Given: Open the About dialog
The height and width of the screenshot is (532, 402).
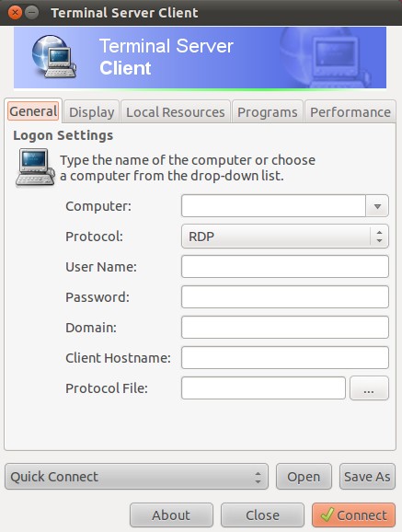Looking at the screenshot, I should (171, 515).
